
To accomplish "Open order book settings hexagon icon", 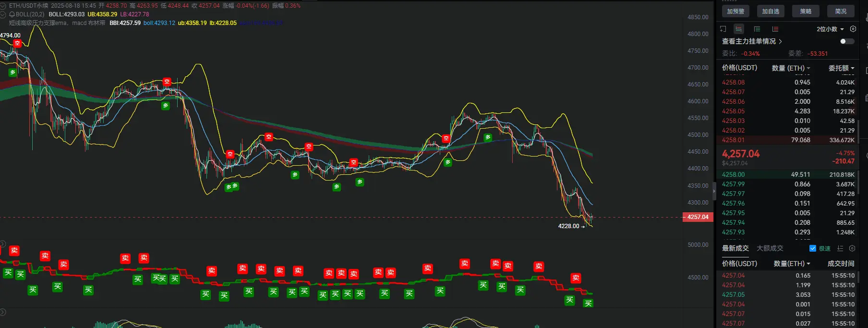I will tap(853, 29).
